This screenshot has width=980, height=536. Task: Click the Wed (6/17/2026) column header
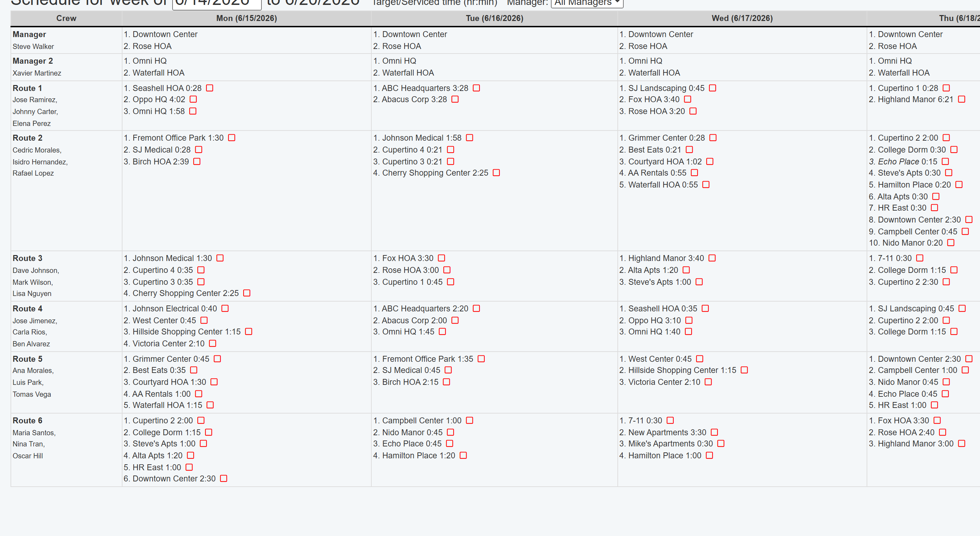[742, 18]
